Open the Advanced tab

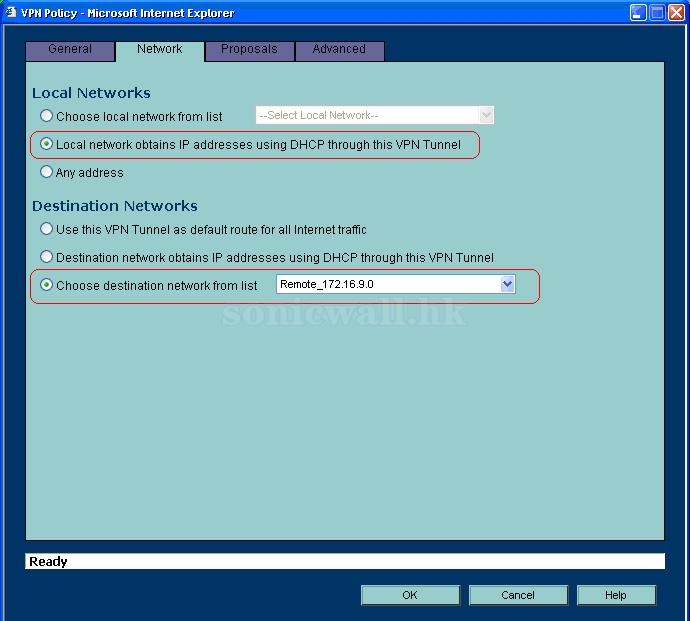coord(339,51)
